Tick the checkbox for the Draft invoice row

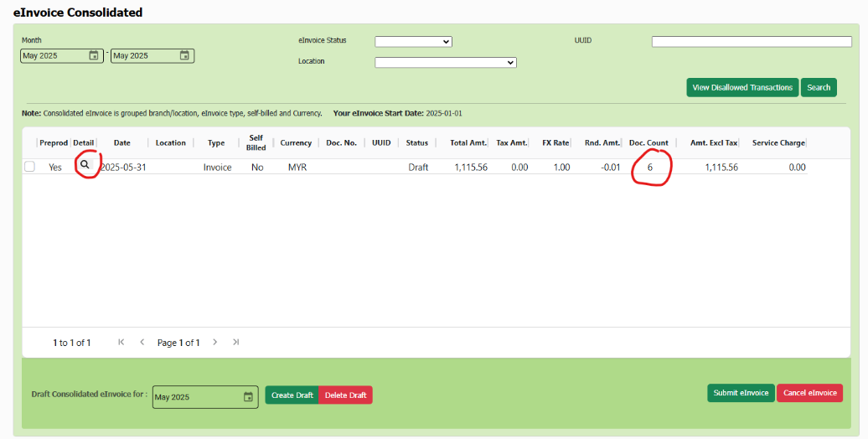tap(29, 167)
